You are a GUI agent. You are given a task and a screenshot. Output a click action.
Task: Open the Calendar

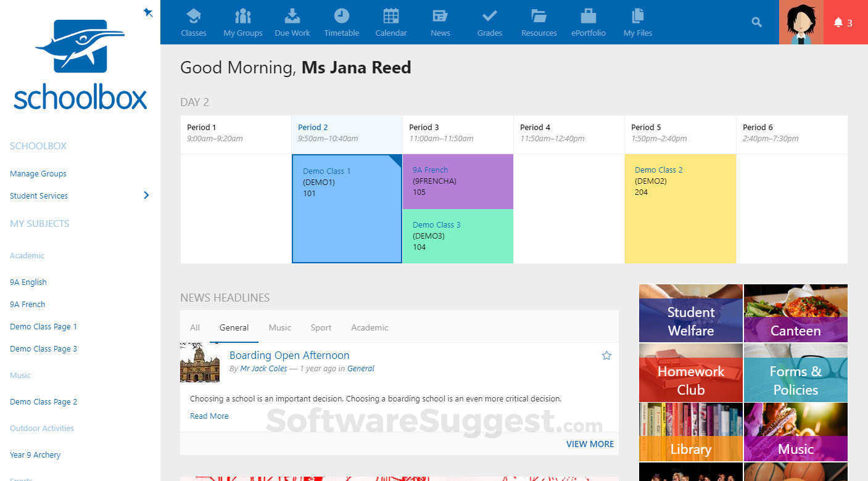point(391,22)
